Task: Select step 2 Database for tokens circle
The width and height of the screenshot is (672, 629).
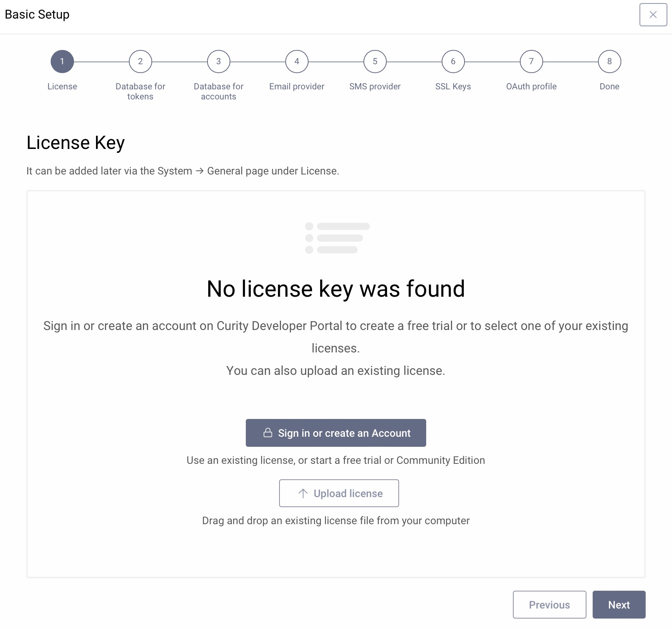Action: pos(140,61)
